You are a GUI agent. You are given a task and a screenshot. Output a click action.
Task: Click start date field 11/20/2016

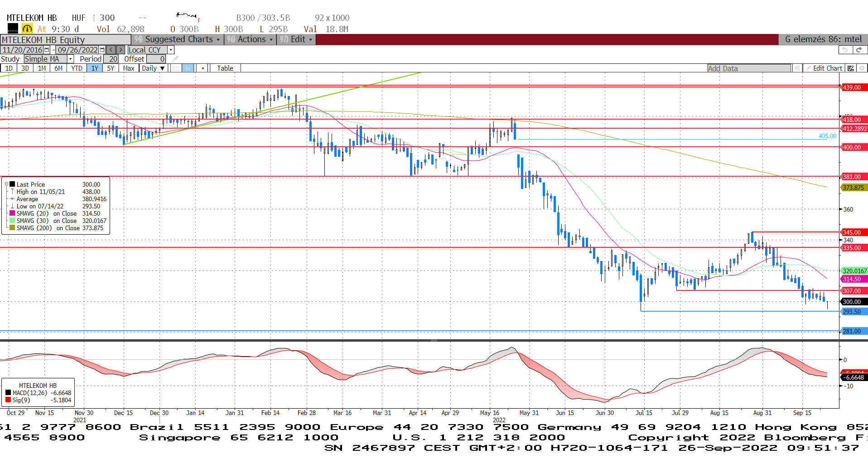point(22,50)
